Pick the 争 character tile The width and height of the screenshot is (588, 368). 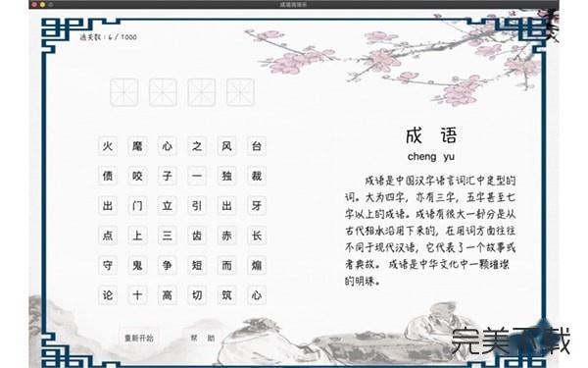[x=168, y=266]
